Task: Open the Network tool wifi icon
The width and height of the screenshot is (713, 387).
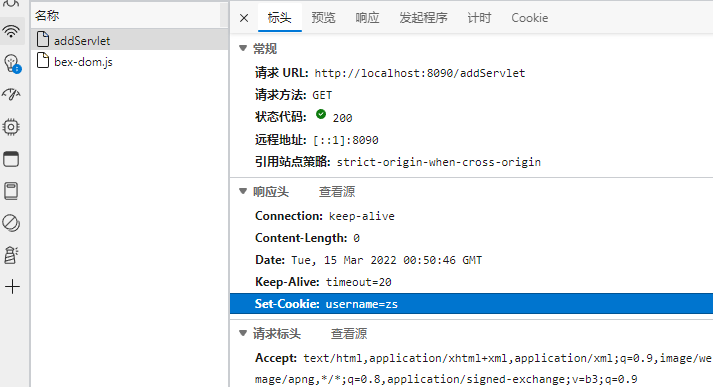Action: point(11,31)
